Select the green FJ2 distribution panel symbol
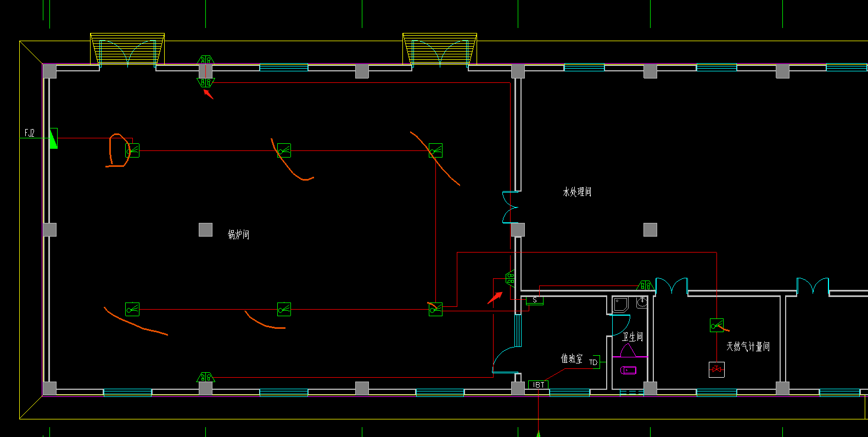 [x=53, y=138]
